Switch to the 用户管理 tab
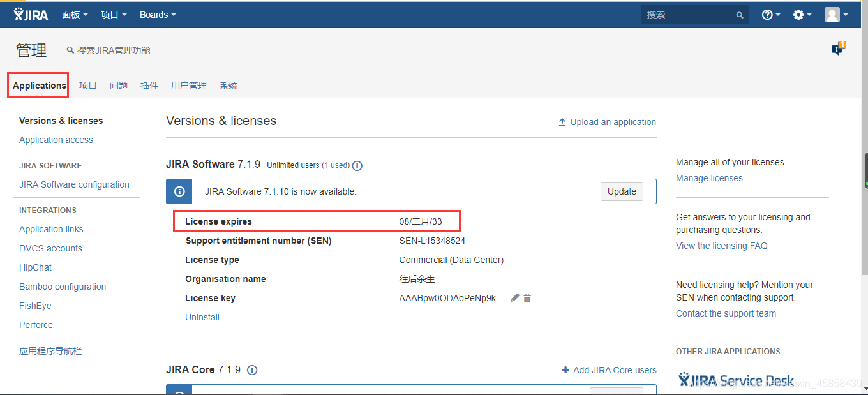The width and height of the screenshot is (868, 395). pos(189,86)
